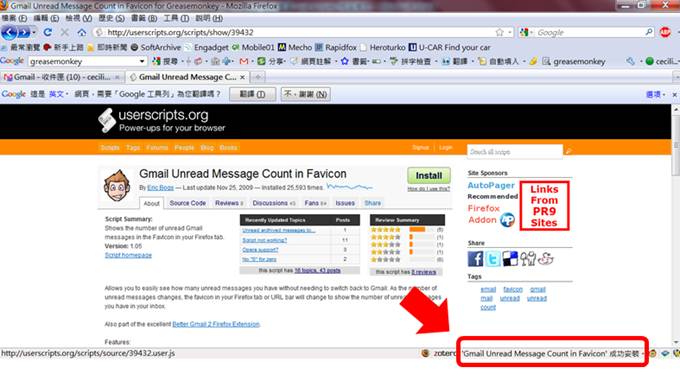Share the script on Delicious

pos(510,259)
